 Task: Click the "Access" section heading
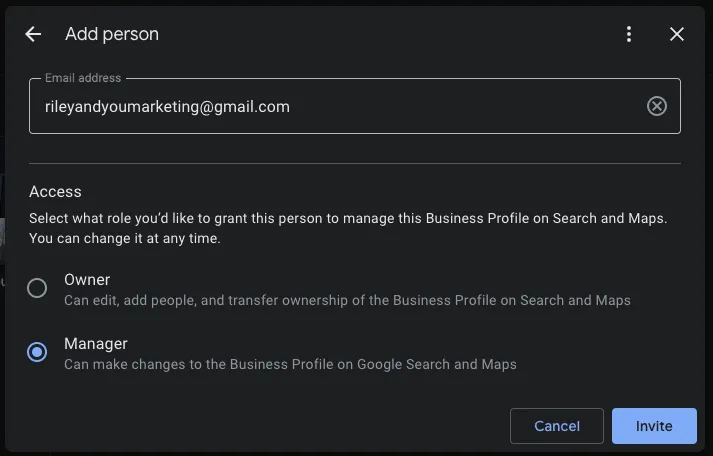click(55, 191)
